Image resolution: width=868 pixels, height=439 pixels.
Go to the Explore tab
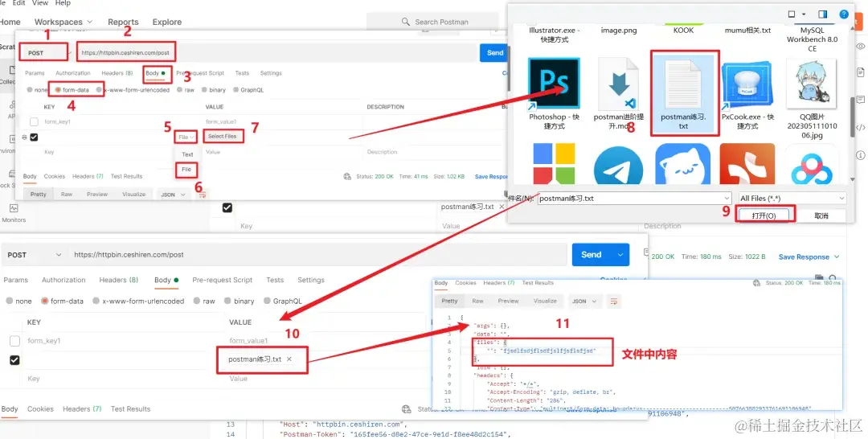[166, 23]
